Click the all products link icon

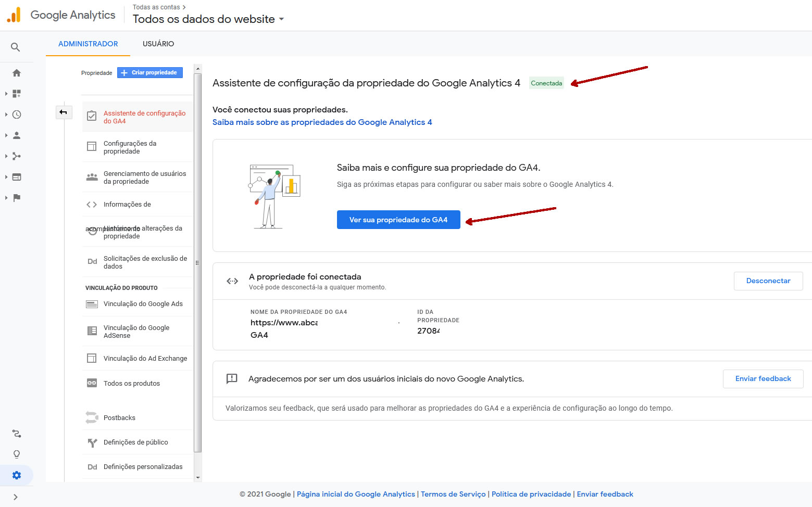pyautogui.click(x=92, y=383)
